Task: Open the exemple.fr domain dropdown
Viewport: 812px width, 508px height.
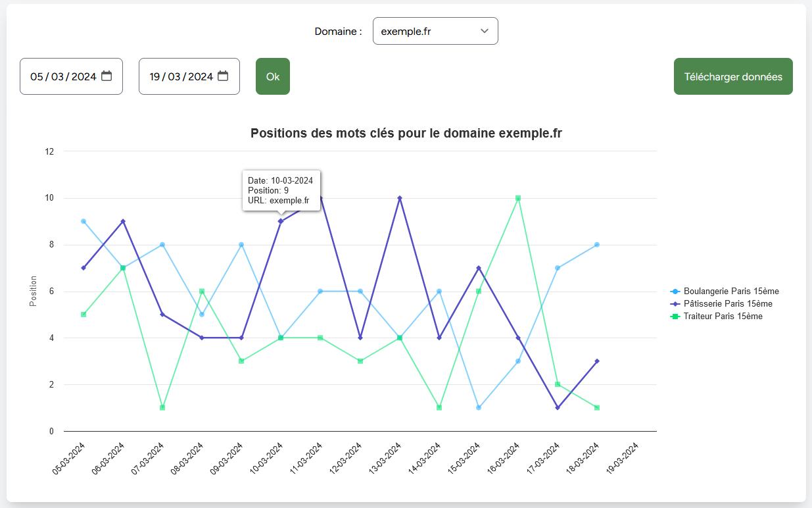Action: 435,31
